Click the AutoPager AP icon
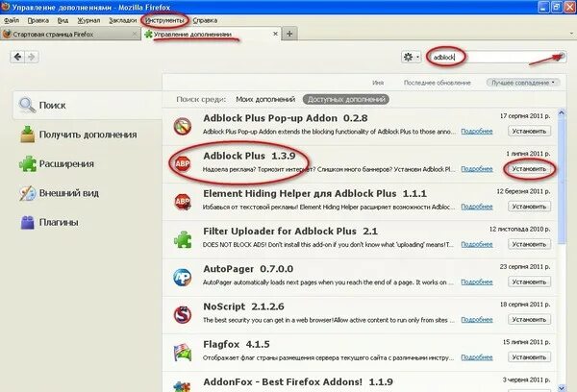Screen dimensions: 577x392 pos(183,277)
